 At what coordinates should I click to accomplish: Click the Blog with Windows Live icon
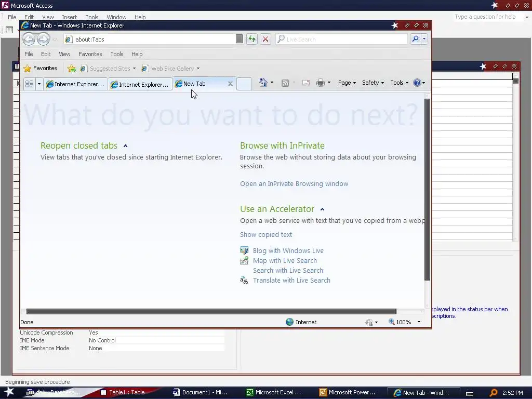click(244, 250)
